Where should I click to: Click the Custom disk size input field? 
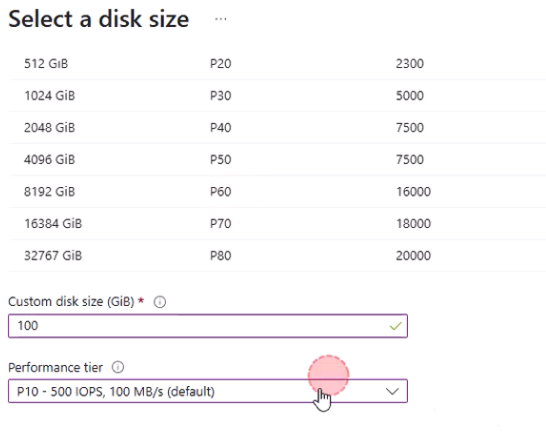pos(208,326)
